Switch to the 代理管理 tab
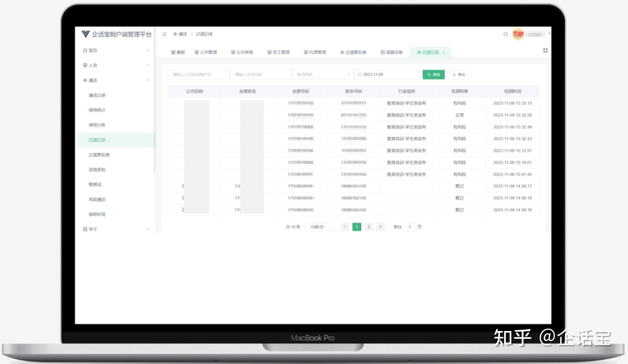This screenshot has height=364, width=628. point(315,52)
